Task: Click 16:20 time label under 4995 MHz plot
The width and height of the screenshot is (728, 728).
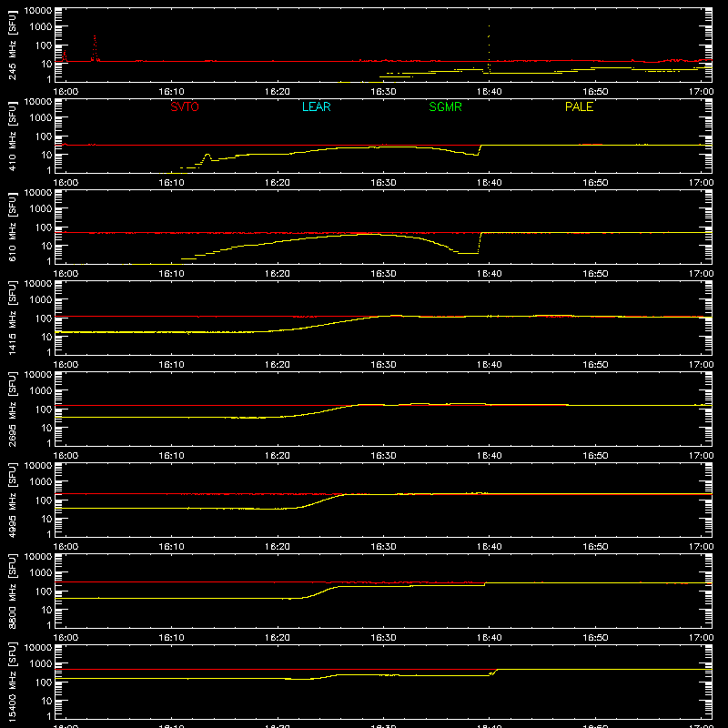Action: (x=278, y=547)
